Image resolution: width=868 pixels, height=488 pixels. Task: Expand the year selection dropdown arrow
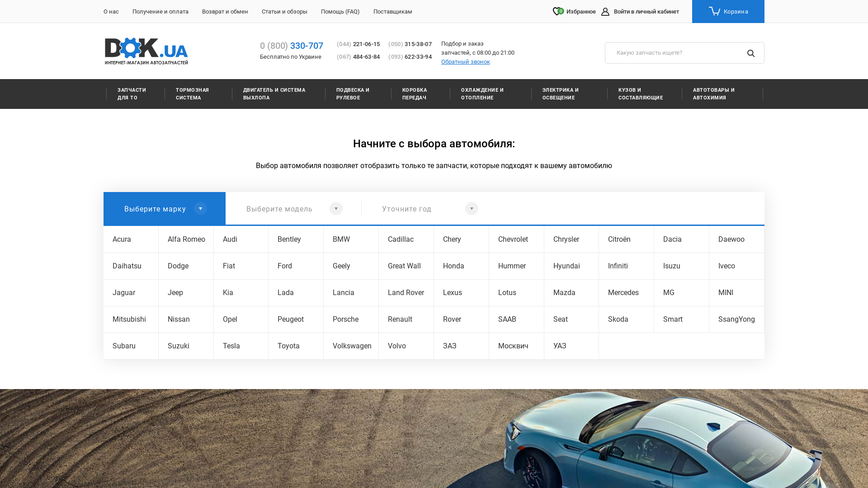coord(472,208)
